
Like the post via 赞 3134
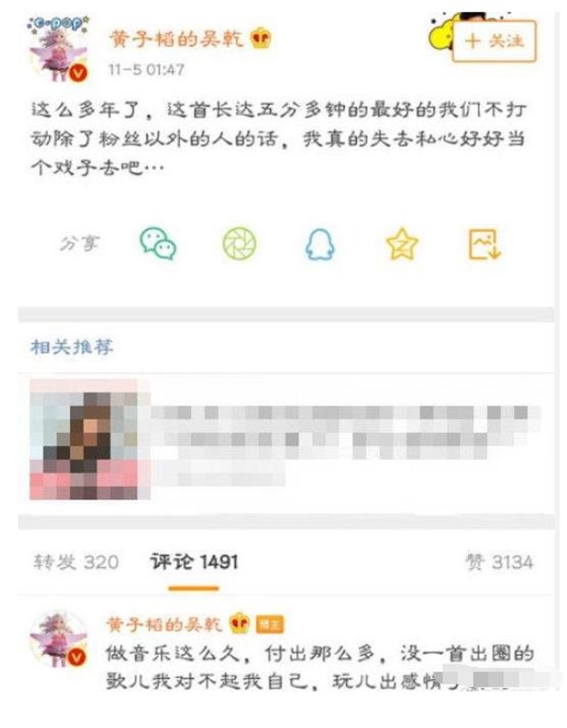coord(499,562)
